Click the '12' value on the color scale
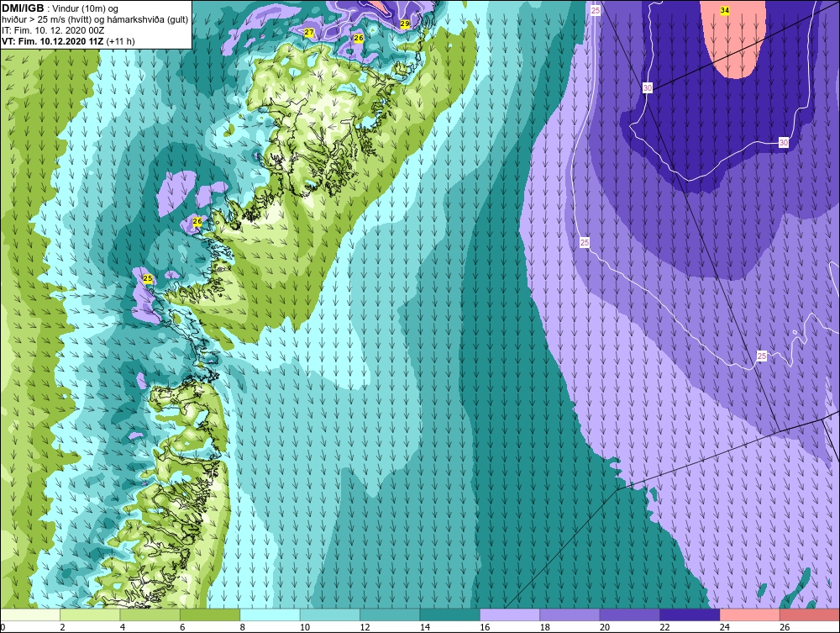840x633 pixels. (x=365, y=627)
